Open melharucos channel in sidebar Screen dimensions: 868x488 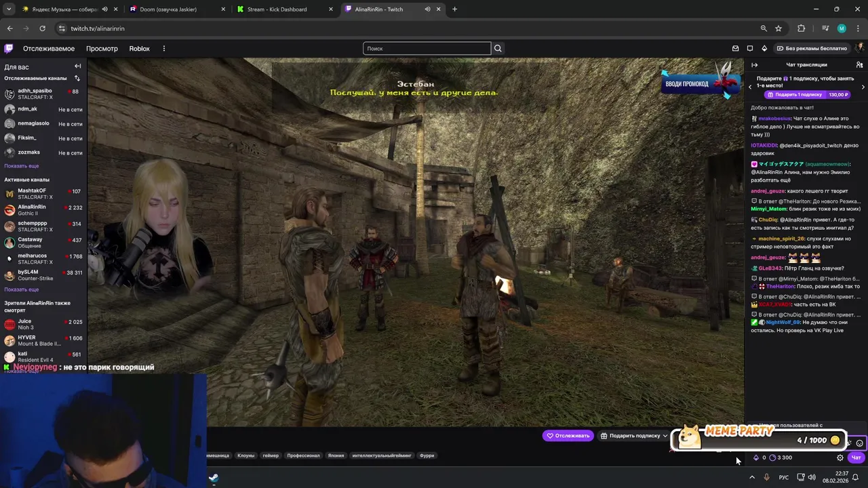click(x=43, y=259)
